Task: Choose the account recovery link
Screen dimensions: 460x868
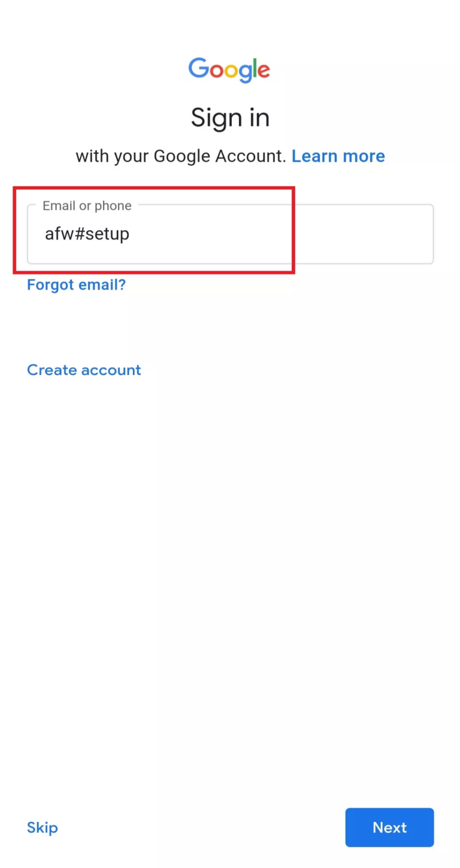Action: pos(76,285)
